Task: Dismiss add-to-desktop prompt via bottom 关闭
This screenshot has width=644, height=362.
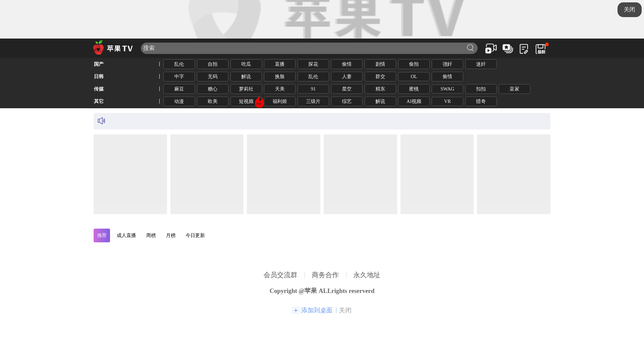Action: (x=345, y=310)
